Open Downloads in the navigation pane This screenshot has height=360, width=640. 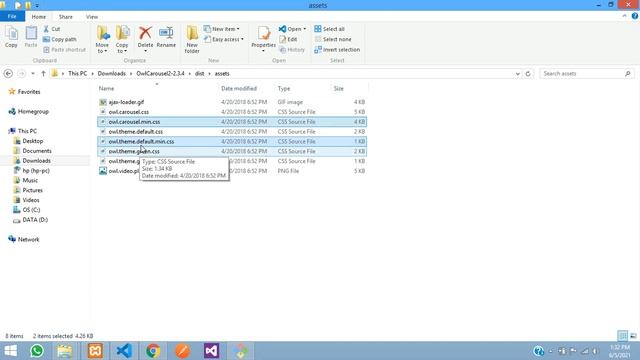[36, 161]
